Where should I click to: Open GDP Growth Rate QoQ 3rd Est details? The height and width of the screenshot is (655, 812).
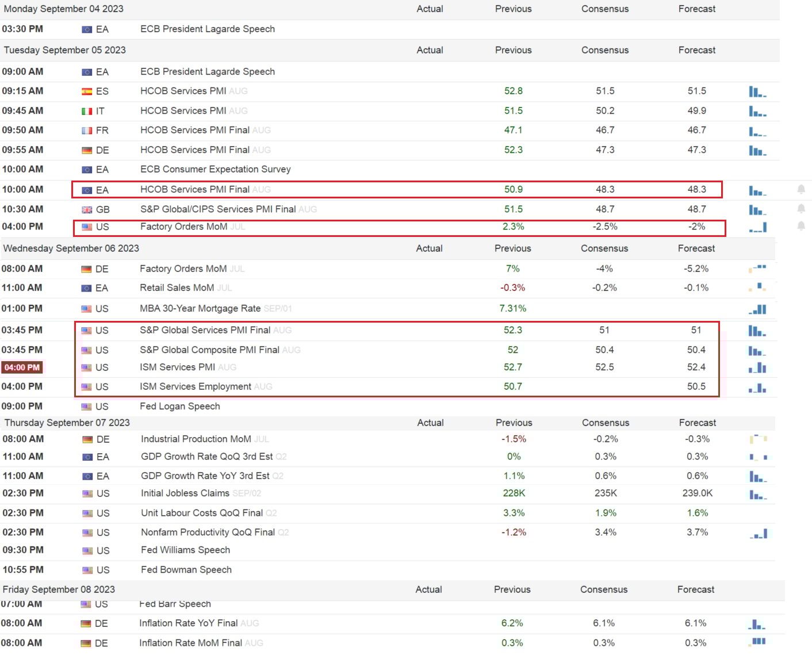click(206, 457)
